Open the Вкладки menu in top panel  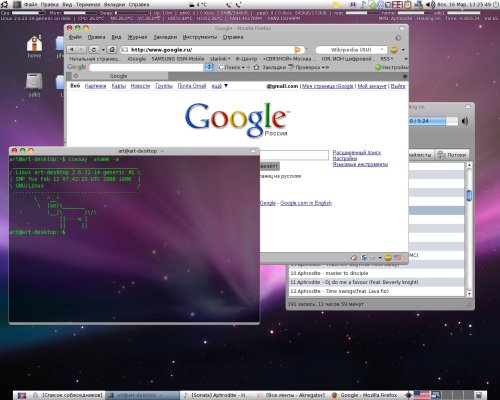pyautogui.click(x=115, y=5)
